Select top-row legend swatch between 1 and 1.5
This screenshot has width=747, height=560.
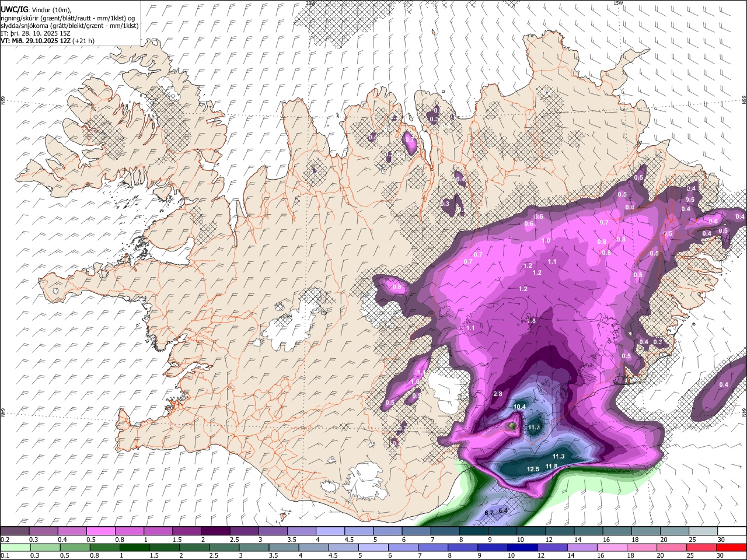coord(158,531)
